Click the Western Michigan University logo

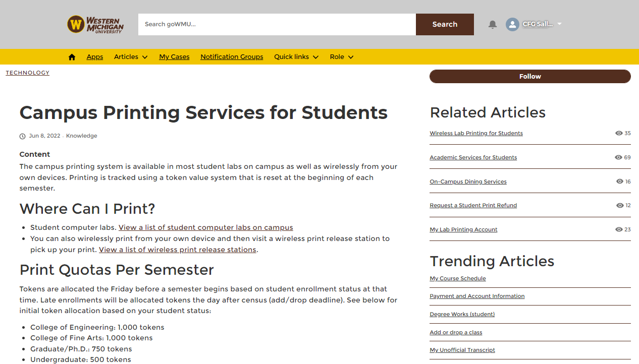click(95, 24)
